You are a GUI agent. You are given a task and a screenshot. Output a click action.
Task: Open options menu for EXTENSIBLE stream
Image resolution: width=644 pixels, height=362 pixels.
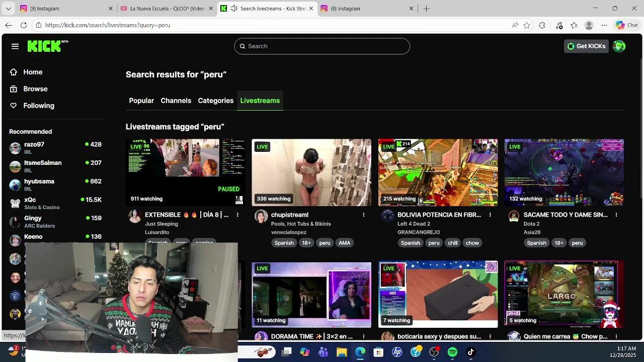coord(237,215)
